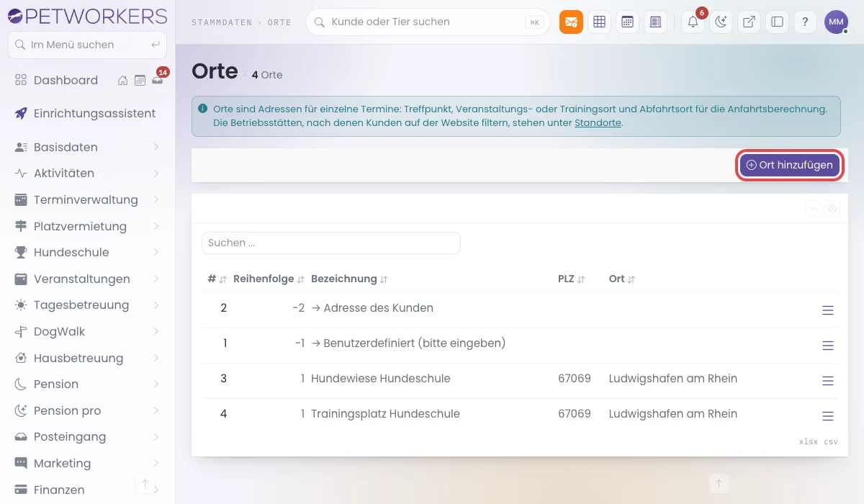Open the notepad list icon in top bar
The width and height of the screenshot is (864, 504).
pos(655,22)
